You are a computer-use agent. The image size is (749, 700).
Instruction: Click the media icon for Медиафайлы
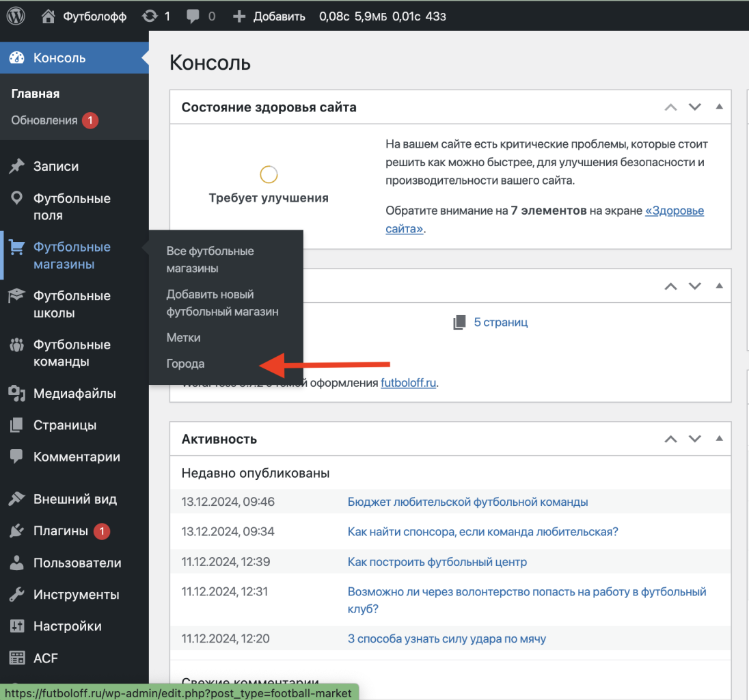click(16, 393)
